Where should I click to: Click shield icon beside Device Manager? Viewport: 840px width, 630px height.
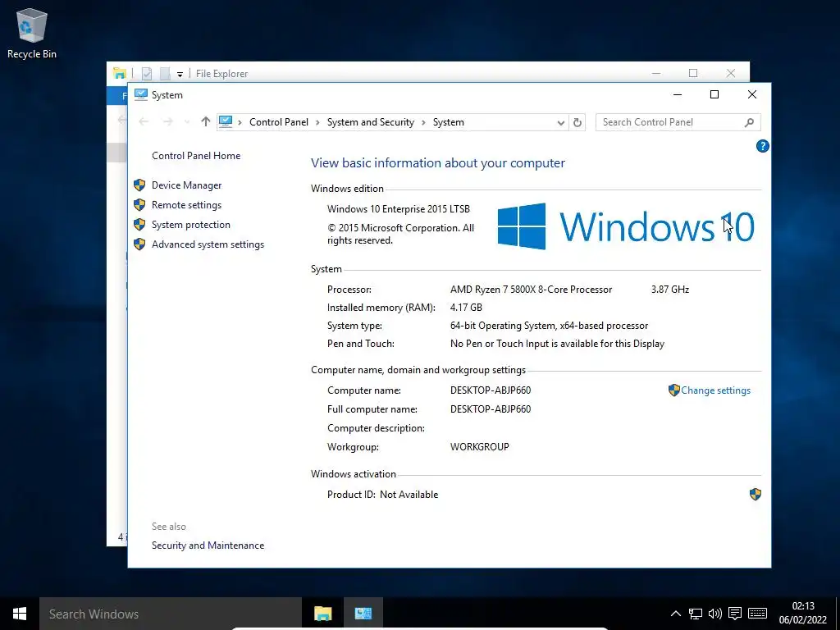(139, 185)
